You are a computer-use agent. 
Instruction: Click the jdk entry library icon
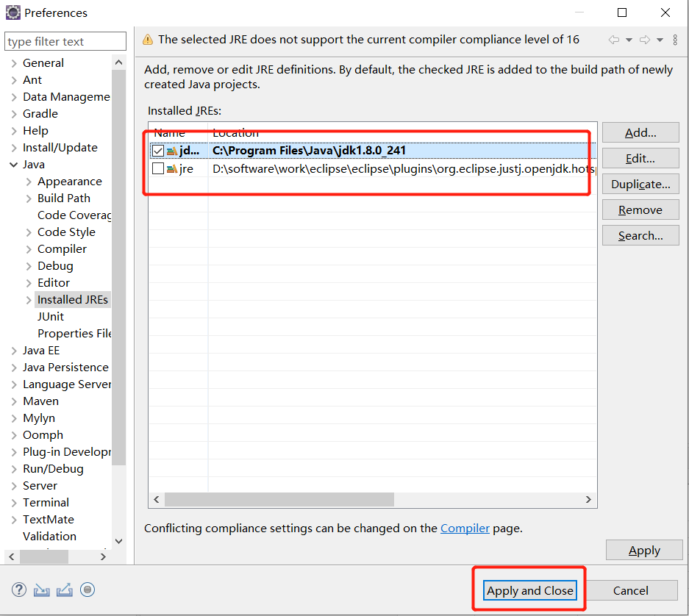click(172, 151)
